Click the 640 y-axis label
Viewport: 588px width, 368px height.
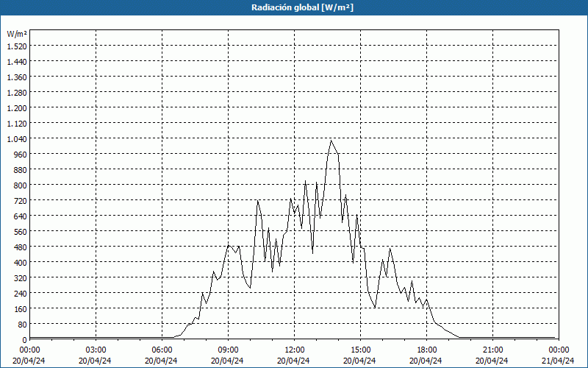point(21,216)
